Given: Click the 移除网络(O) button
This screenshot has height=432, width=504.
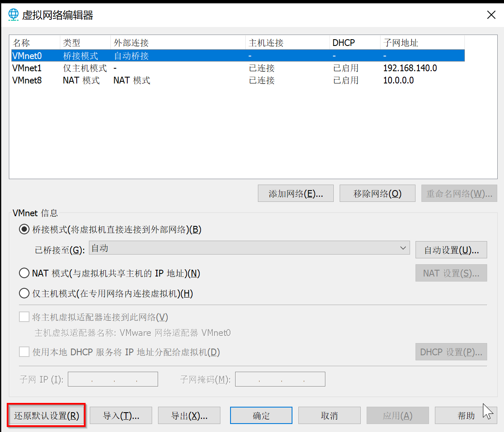Looking at the screenshot, I should pyautogui.click(x=377, y=193).
